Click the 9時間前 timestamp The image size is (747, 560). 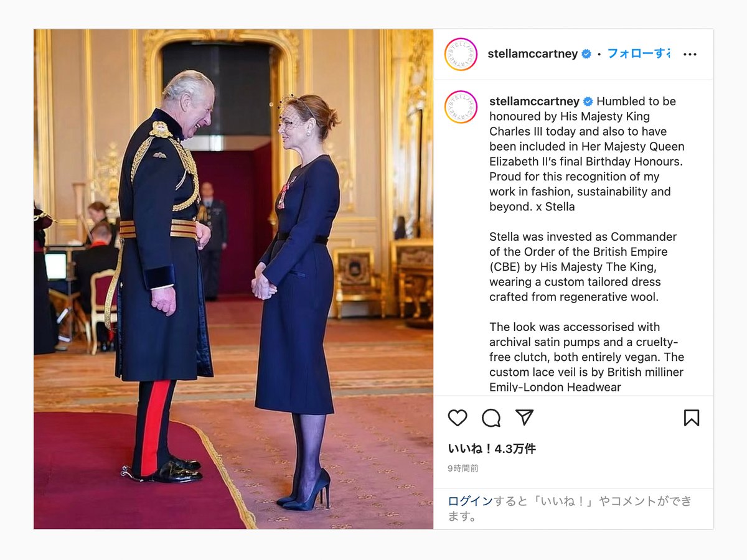click(463, 469)
